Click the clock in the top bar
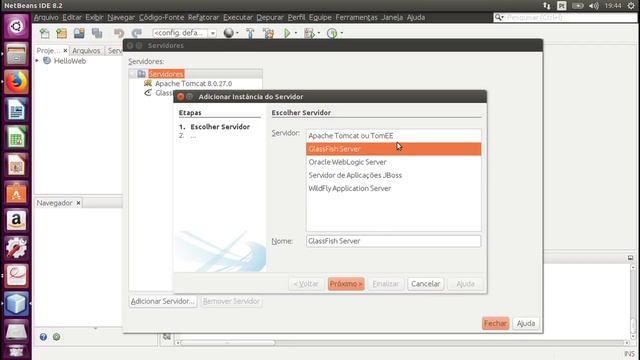The width and height of the screenshot is (640, 360). point(613,6)
